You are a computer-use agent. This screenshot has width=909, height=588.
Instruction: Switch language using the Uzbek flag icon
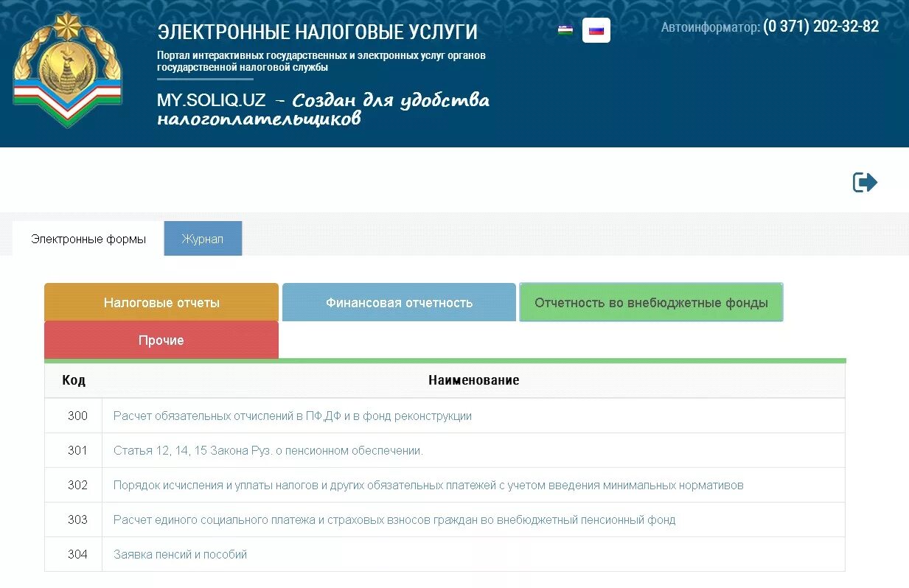565,30
